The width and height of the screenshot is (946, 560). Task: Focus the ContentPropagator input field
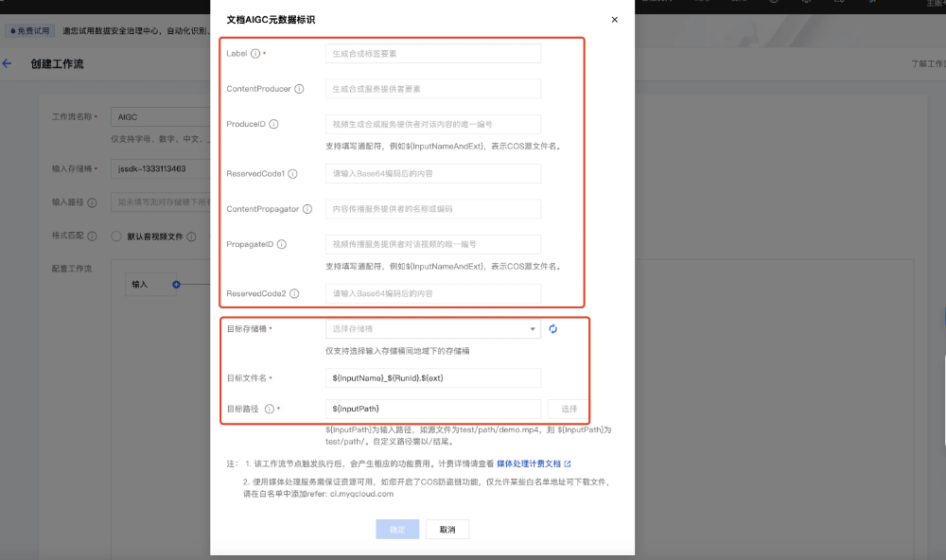pos(433,209)
